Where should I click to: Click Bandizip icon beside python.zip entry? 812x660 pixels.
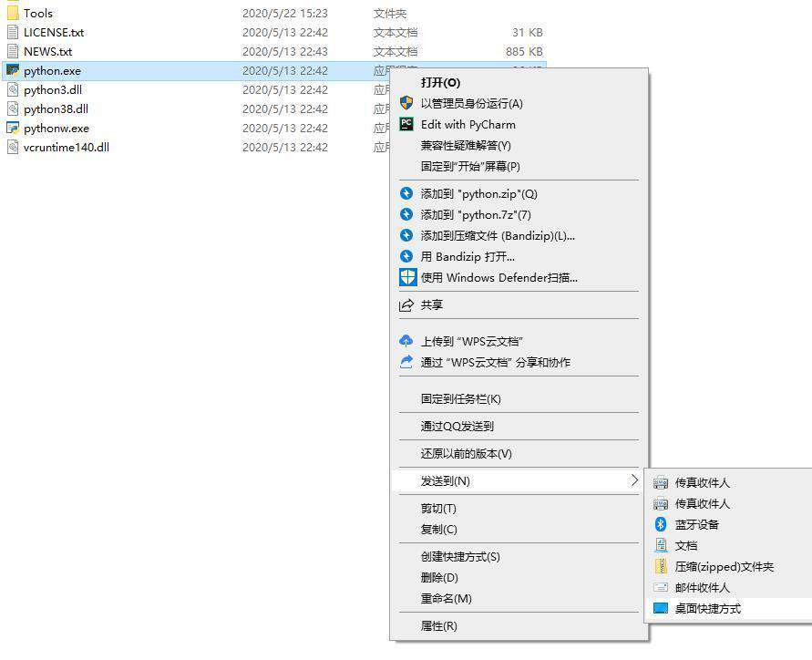coord(406,194)
